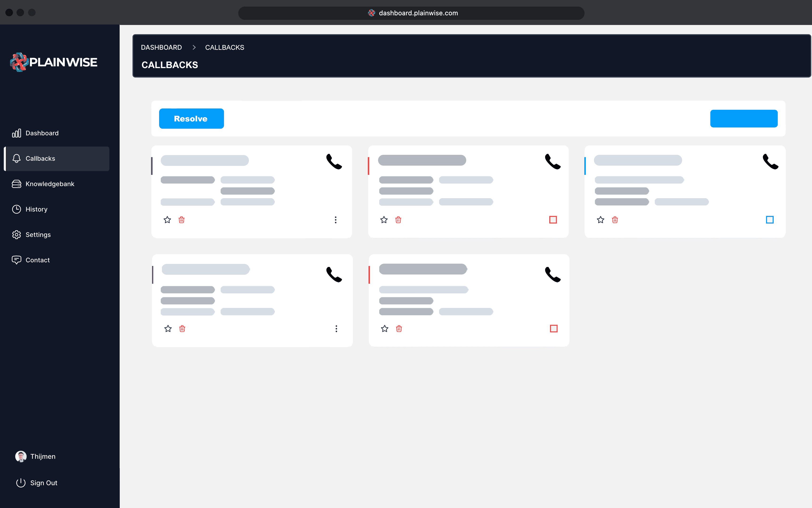Tick the red checkbox on first-row red-accent card
Image resolution: width=812 pixels, height=508 pixels.
(x=553, y=220)
